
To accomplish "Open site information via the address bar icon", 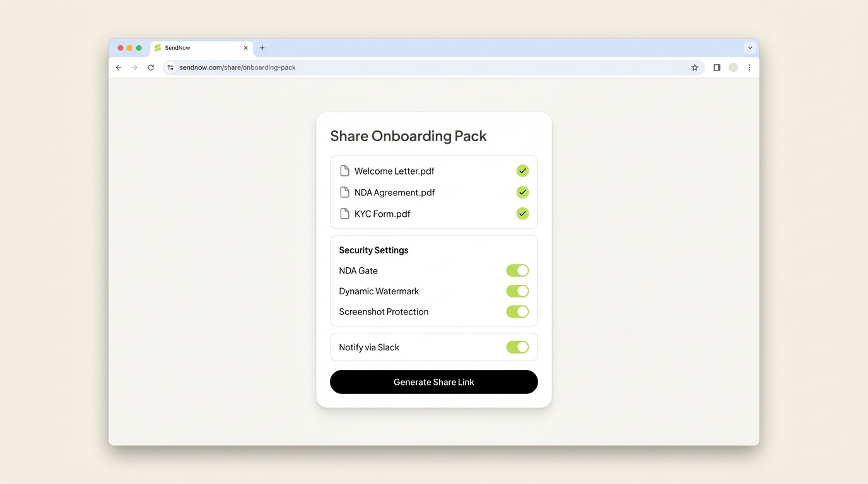I will 170,67.
